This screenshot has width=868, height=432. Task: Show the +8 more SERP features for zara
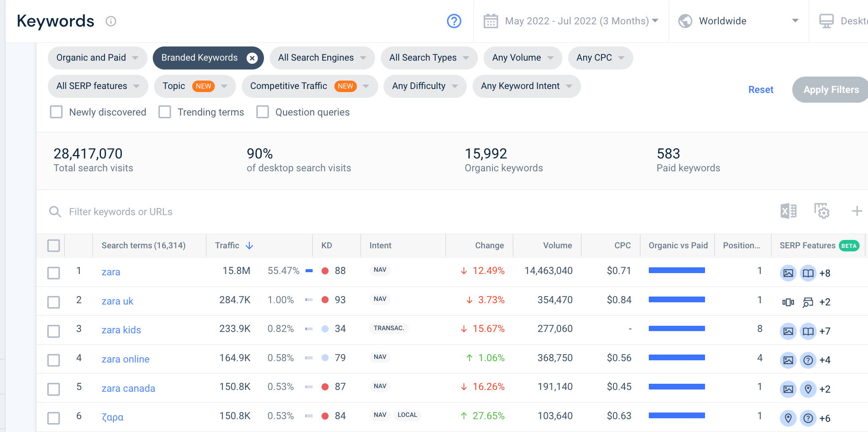tap(825, 273)
